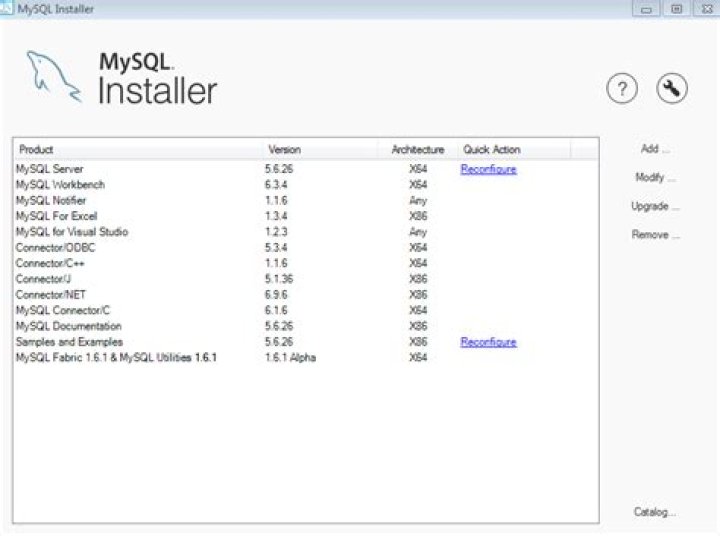
Task: Select the Connector/ODBC row
Action: (x=306, y=248)
